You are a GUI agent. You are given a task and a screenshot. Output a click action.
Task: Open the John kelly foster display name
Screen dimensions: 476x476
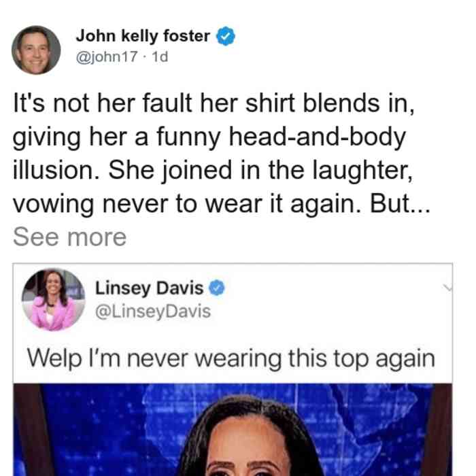coord(143,36)
